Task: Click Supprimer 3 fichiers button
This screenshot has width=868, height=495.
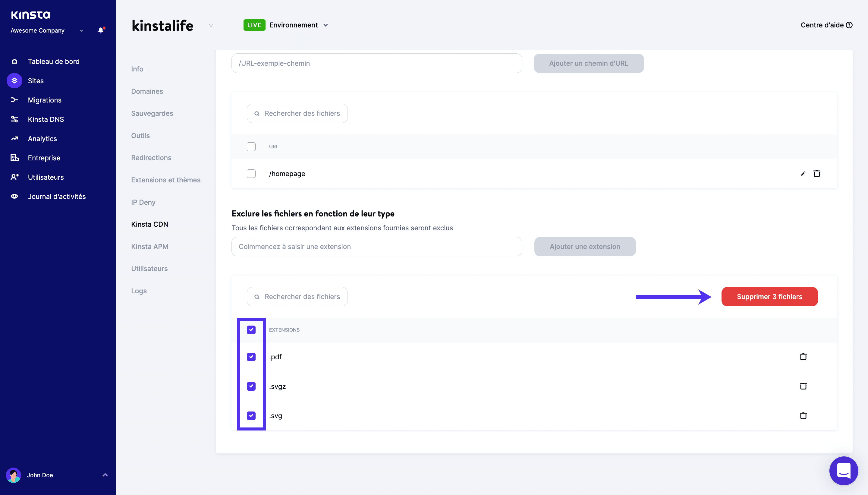Action: click(x=769, y=296)
